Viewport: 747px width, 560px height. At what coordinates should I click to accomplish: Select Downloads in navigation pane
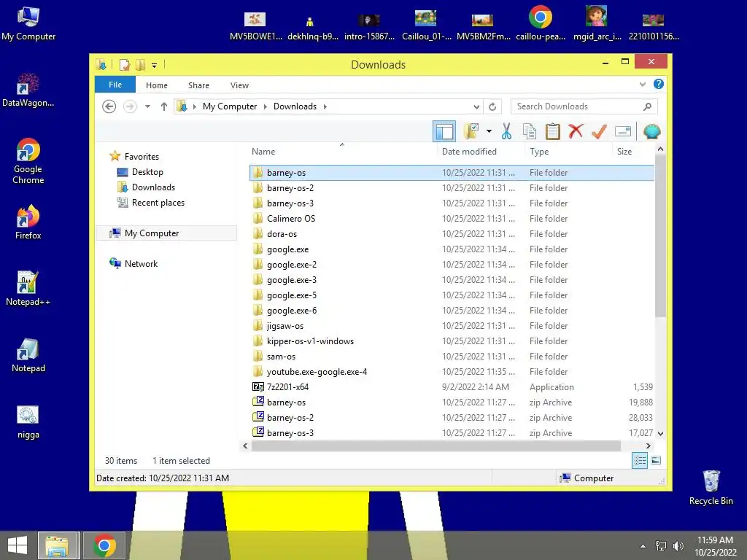pyautogui.click(x=153, y=187)
